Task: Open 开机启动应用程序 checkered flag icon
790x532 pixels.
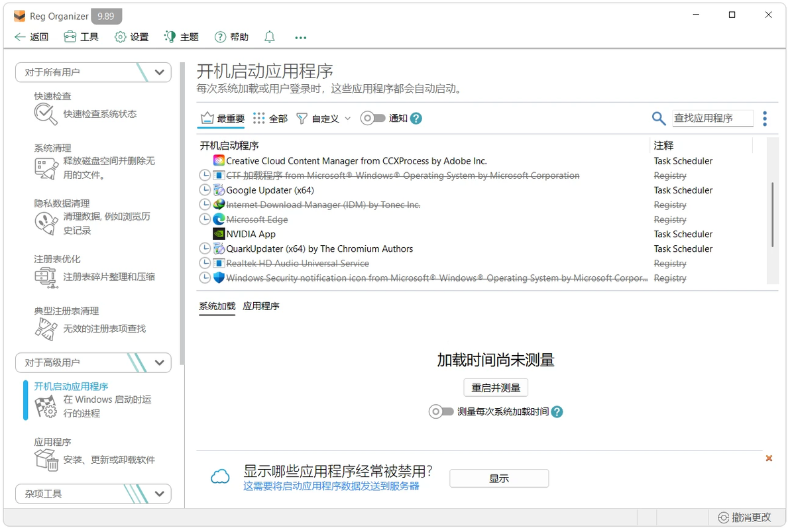Action: coord(46,407)
